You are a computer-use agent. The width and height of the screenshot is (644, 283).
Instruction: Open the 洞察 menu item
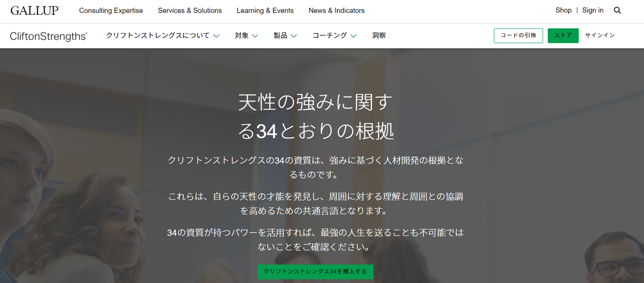(379, 35)
